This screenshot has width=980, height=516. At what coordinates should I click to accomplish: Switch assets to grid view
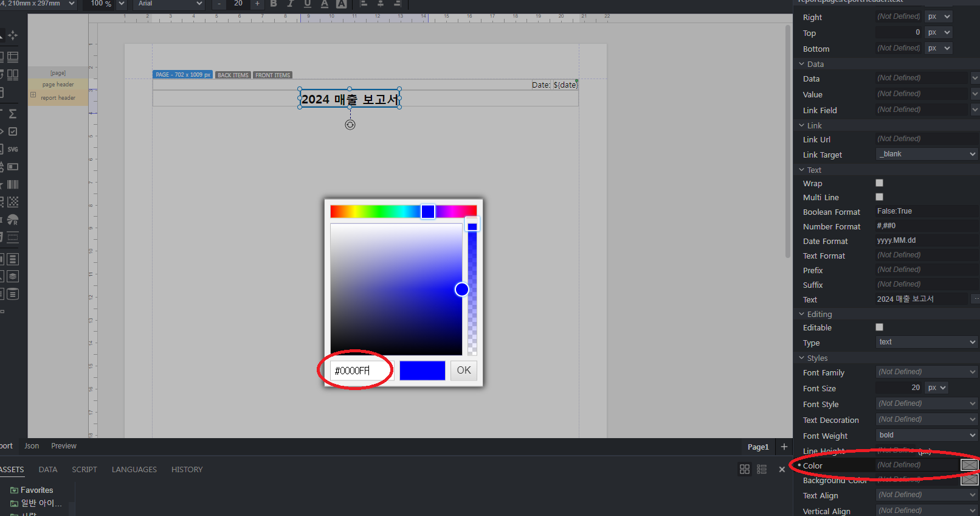coord(745,469)
